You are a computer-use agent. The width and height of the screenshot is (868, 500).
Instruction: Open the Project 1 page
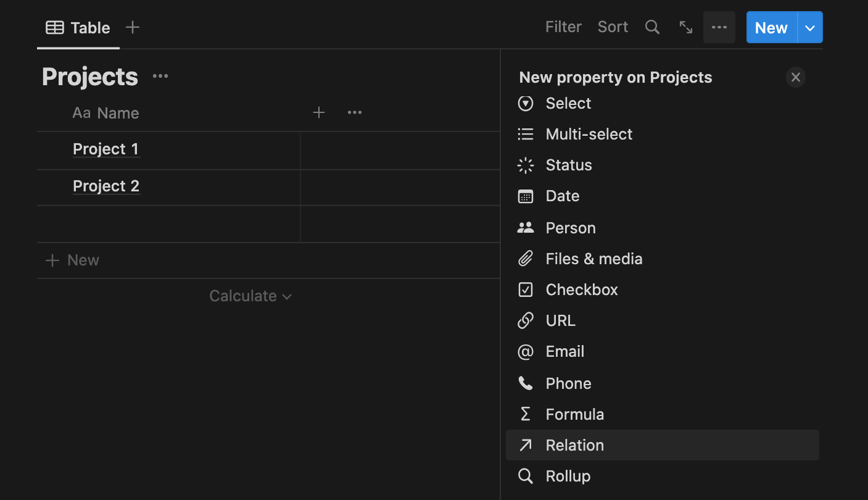105,149
